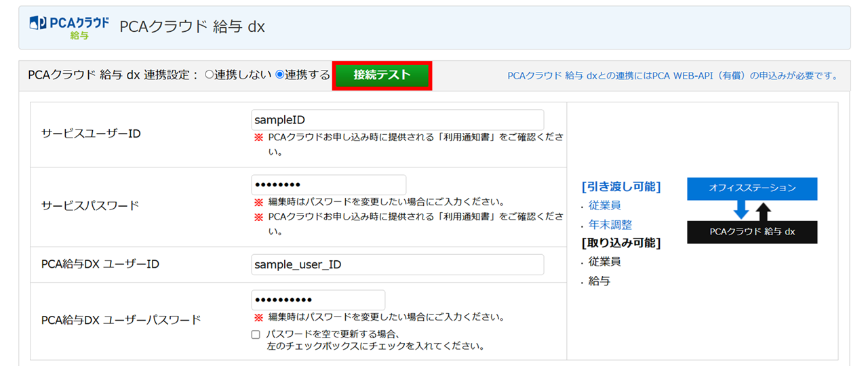The image size is (868, 366).
Task: Click the 接続テスト button
Action: coord(382,75)
